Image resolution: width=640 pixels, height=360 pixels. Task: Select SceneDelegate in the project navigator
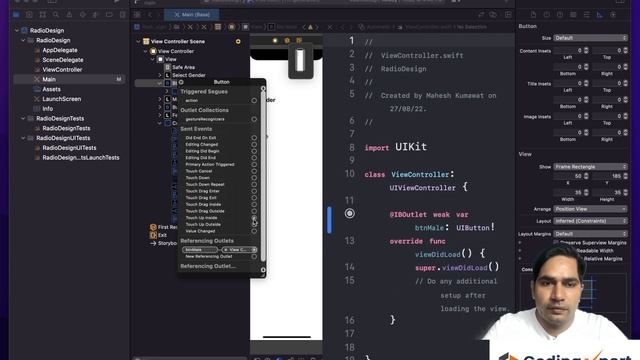click(x=62, y=60)
